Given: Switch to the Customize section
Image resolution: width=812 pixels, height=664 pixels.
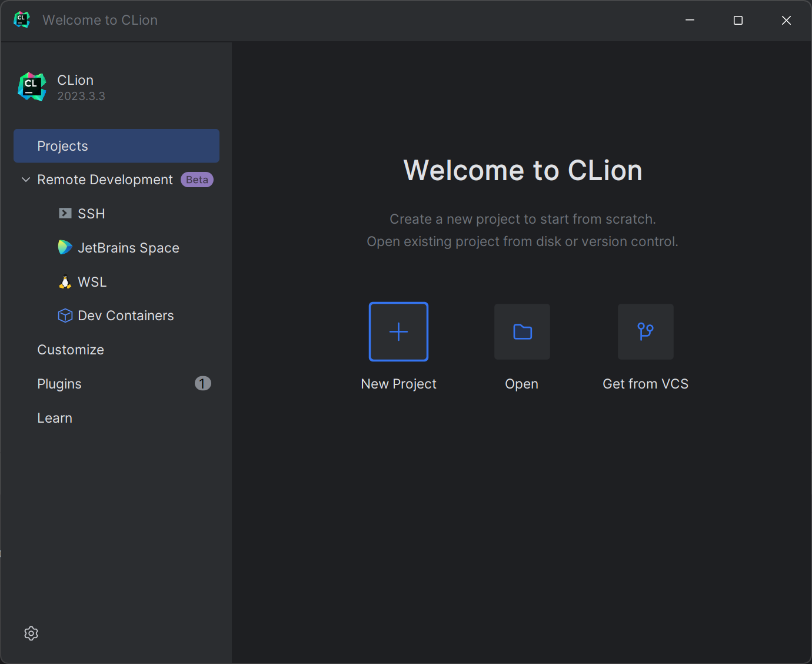Looking at the screenshot, I should pyautogui.click(x=70, y=349).
